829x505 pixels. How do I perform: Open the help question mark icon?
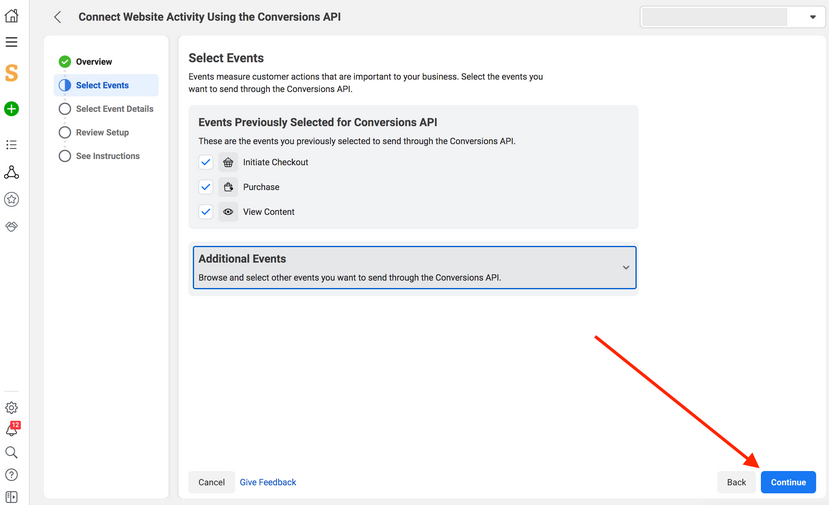click(x=12, y=475)
